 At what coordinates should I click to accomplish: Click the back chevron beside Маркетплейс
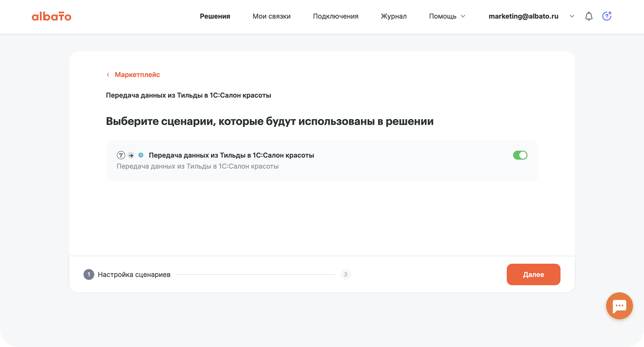(108, 75)
